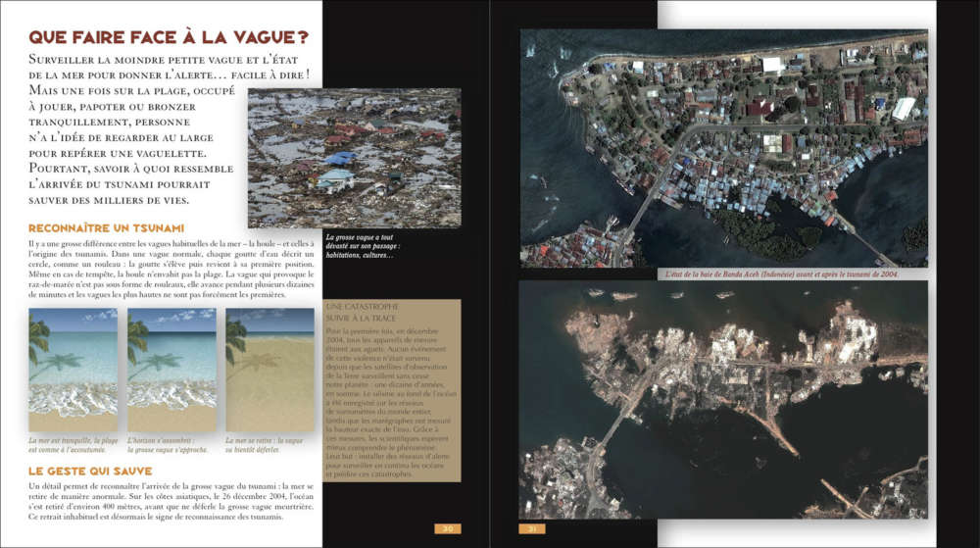The height and width of the screenshot is (548, 980).
Task: Select the aerial photo of flooded houses
Action: pos(355,158)
